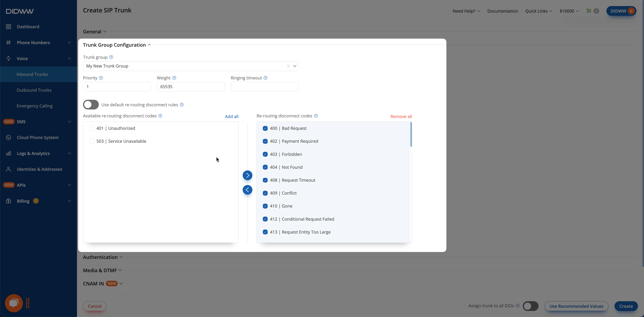Click the re-routing codes list scrollbar
This screenshot has width=644, height=317.
[x=411, y=134]
